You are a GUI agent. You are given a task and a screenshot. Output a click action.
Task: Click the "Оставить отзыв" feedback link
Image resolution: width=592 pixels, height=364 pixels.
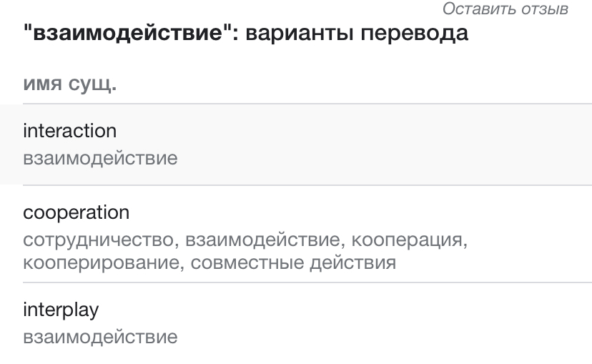(505, 9)
